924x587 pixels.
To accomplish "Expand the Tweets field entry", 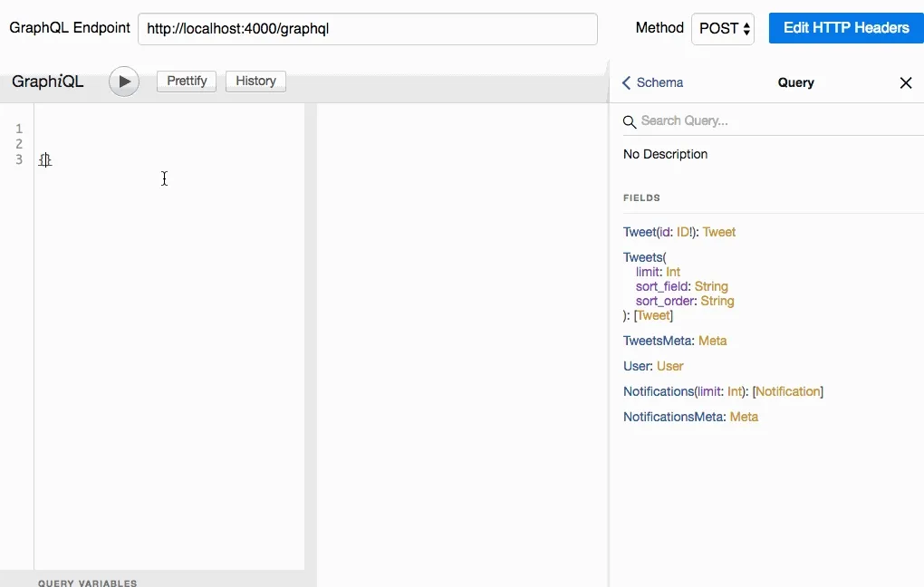I will click(643, 257).
